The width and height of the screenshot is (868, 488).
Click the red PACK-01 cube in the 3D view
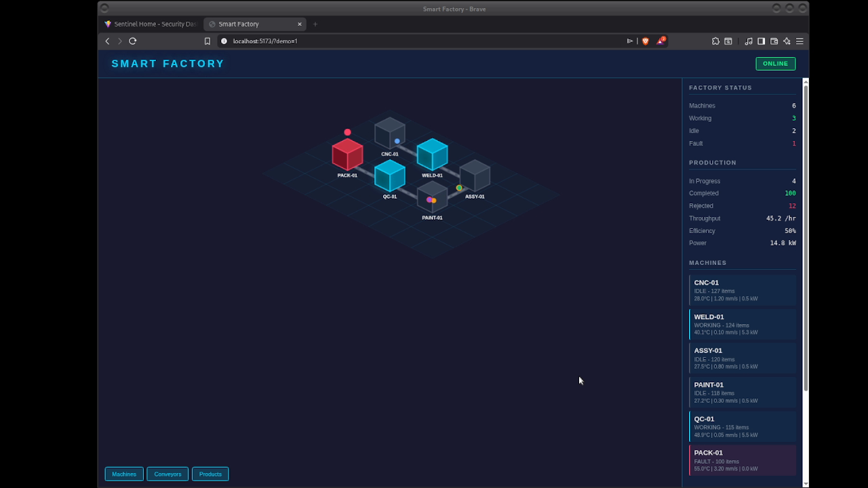coord(347,155)
